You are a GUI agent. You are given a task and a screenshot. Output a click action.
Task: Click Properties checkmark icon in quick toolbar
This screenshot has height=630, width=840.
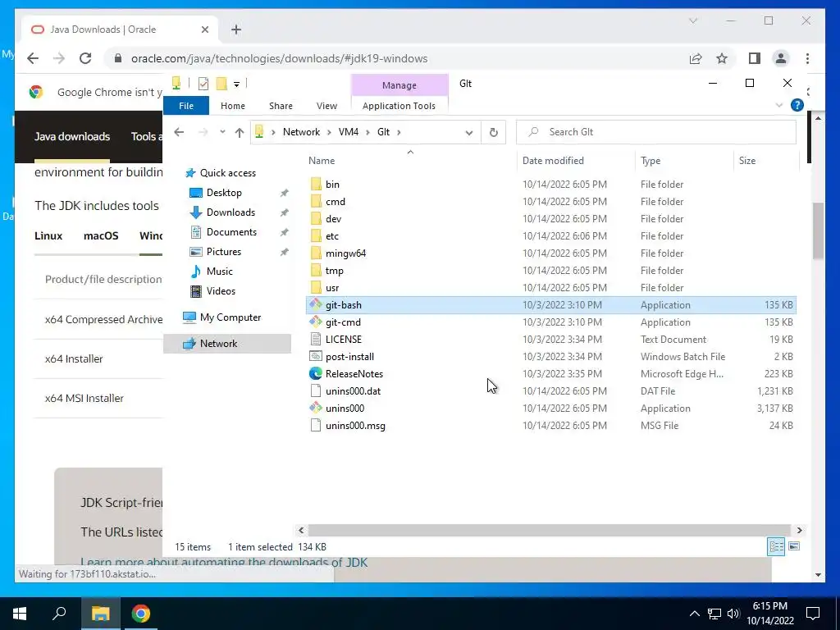[203, 83]
